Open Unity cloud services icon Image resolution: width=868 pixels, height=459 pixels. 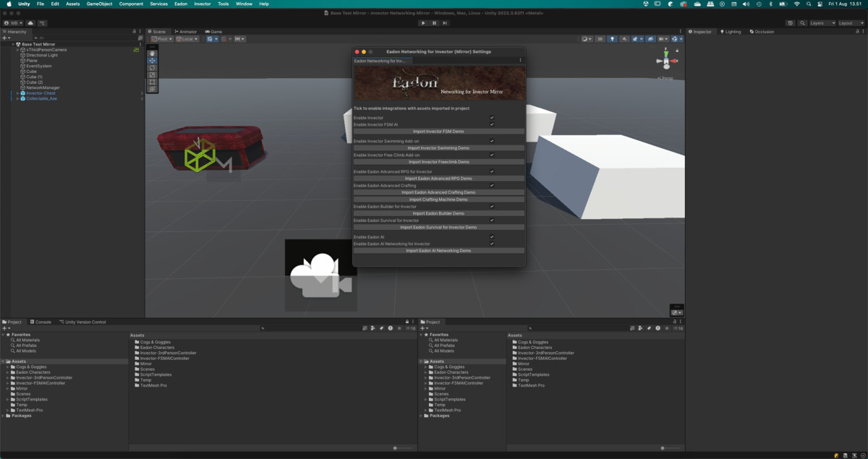(x=30, y=23)
